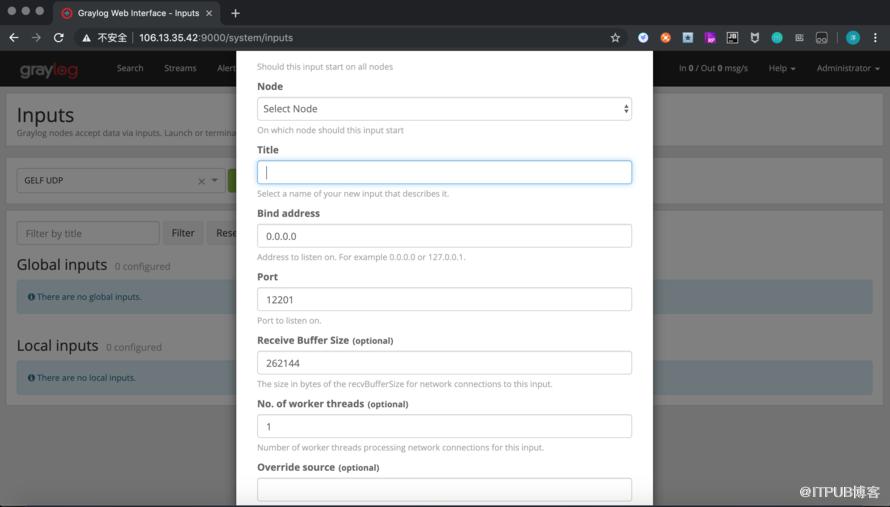The image size is (890, 507).
Task: Reload the page with the refresh icon
Action: (58, 37)
